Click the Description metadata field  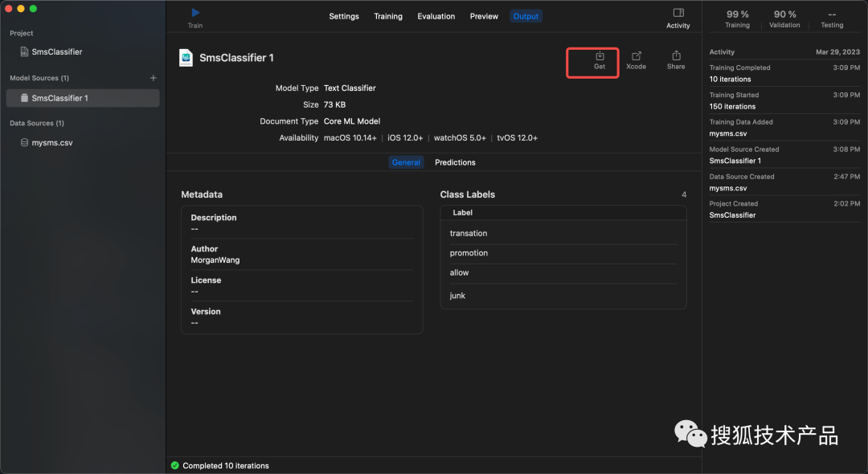pos(301,223)
